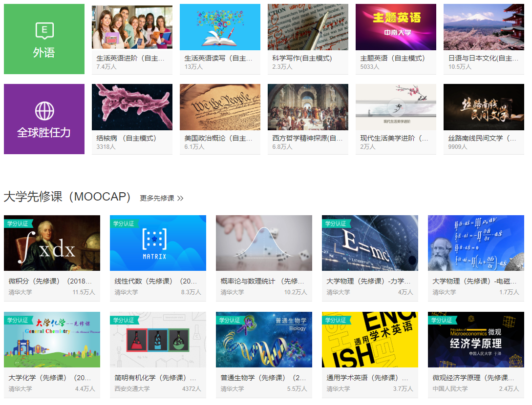Click 学分认证 badge on 大学物理 力学 card

click(x=336, y=223)
